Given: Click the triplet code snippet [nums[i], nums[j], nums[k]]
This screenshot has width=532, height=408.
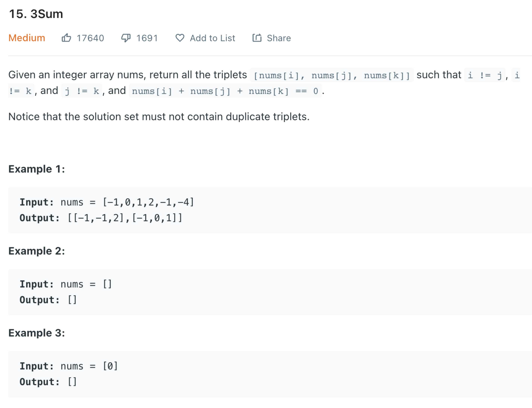Looking at the screenshot, I should 331,75.
